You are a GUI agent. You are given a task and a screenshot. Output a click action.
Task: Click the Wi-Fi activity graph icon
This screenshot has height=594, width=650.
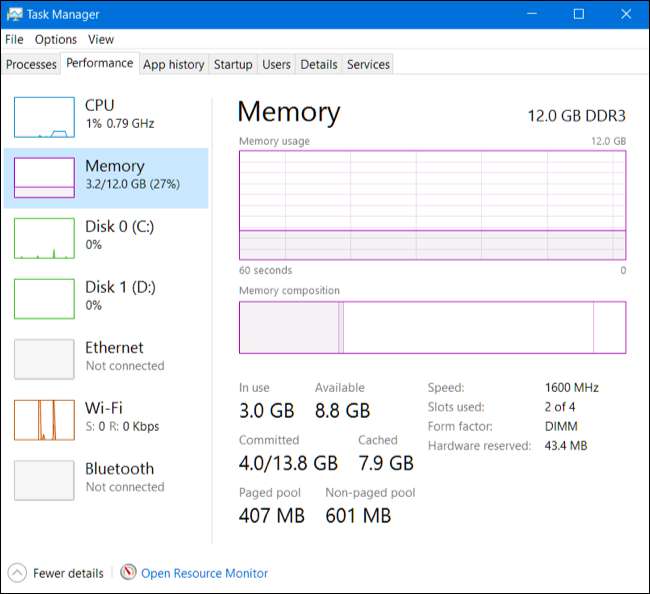point(44,420)
